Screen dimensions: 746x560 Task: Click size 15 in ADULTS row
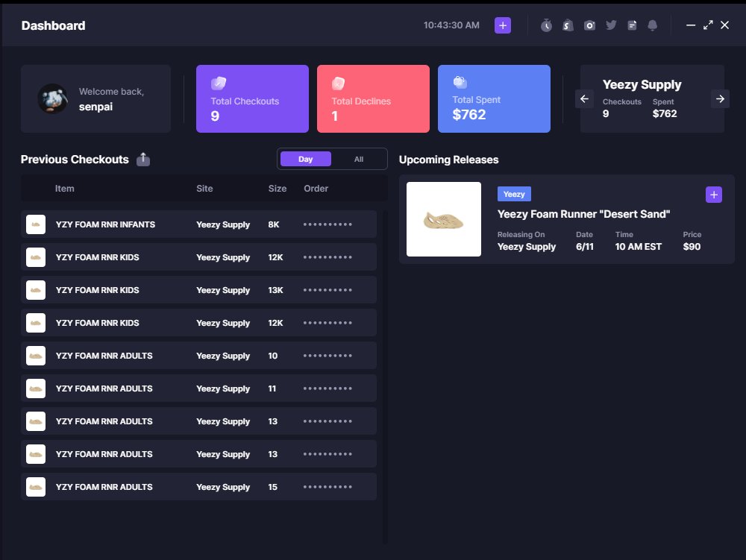pyautogui.click(x=272, y=487)
